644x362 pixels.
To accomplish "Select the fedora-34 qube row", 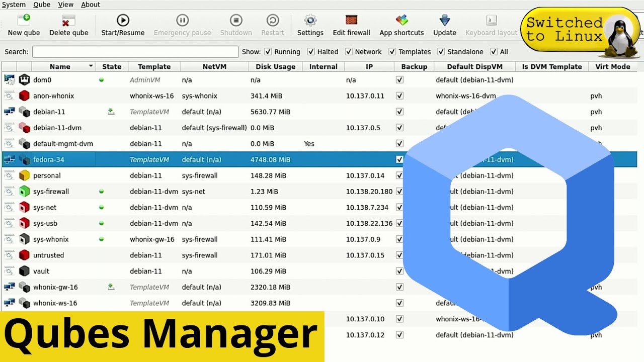I will click(319, 159).
